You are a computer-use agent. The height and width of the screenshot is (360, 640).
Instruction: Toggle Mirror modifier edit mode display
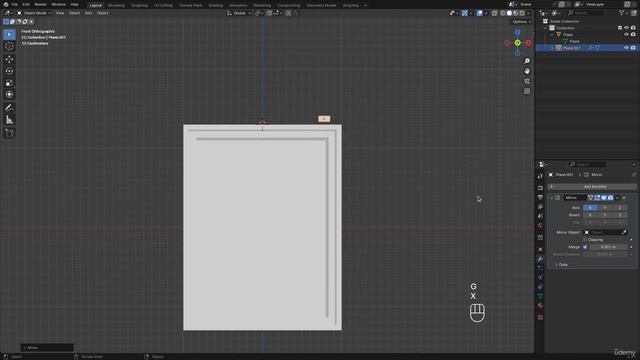click(597, 198)
